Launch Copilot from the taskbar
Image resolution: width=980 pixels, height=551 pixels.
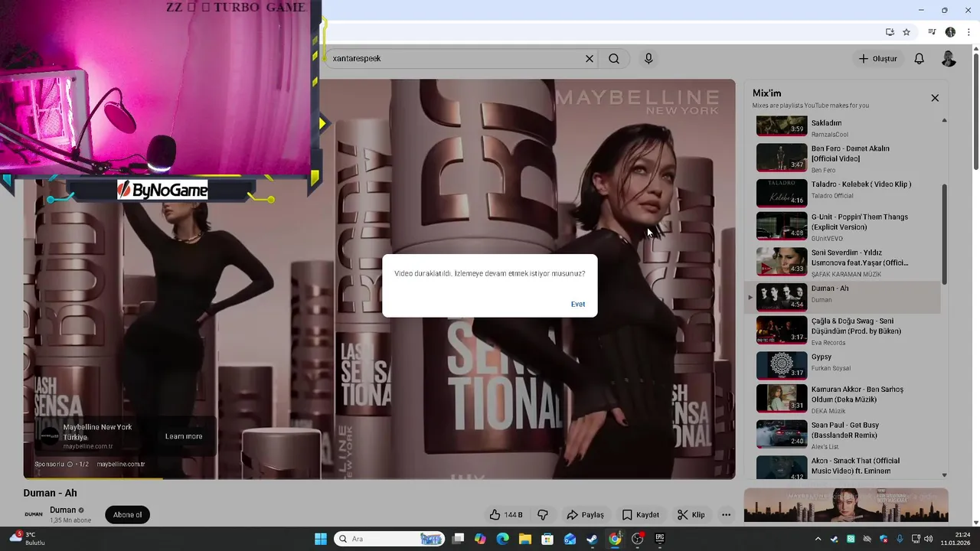click(x=480, y=539)
